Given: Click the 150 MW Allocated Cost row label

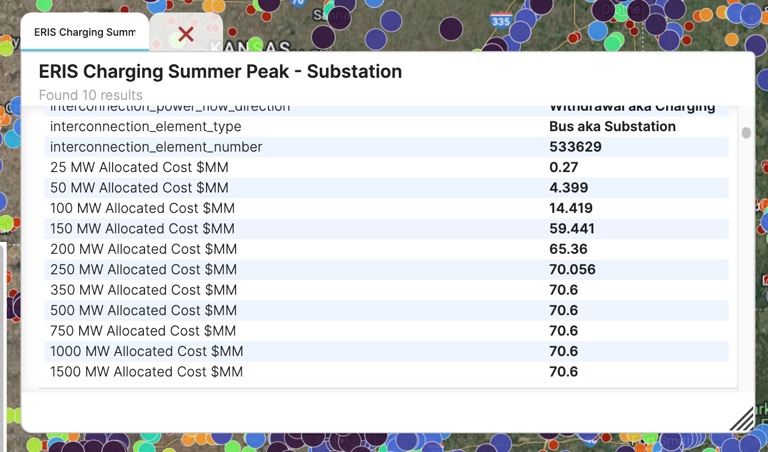Looking at the screenshot, I should coord(142,229).
